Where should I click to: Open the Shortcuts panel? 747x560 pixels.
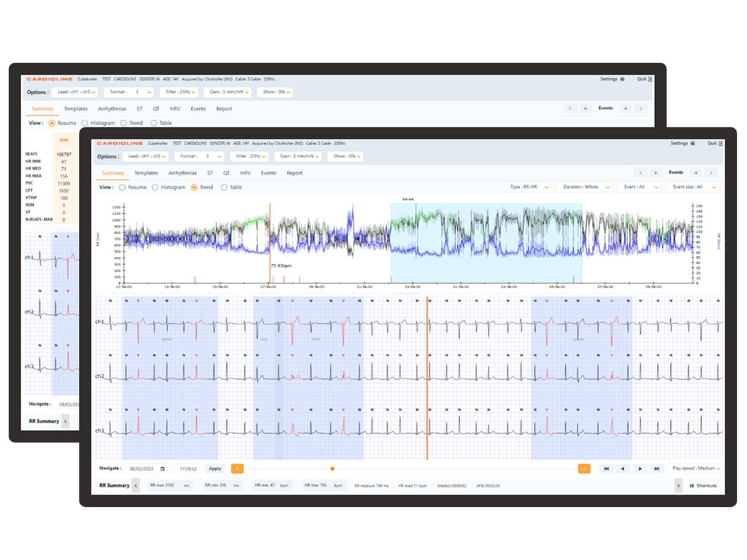703,485
